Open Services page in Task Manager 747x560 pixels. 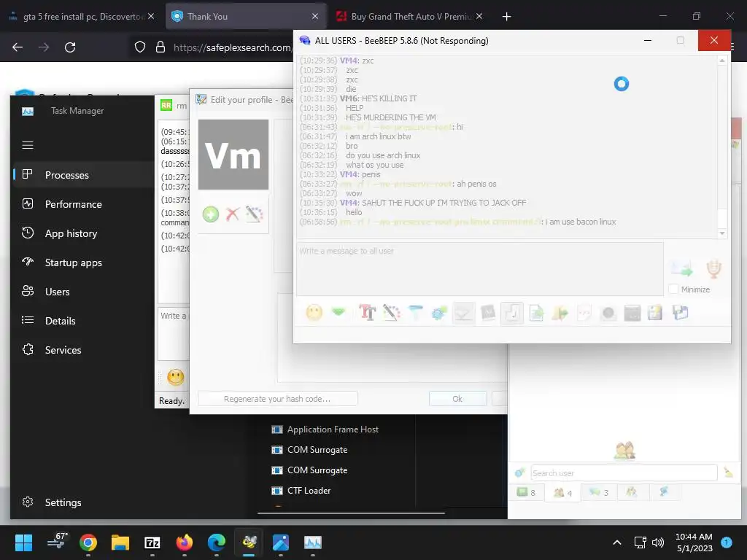click(82, 349)
